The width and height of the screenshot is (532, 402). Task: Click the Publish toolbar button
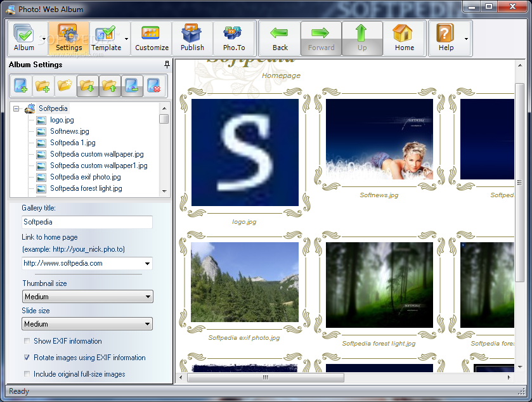tap(192, 38)
